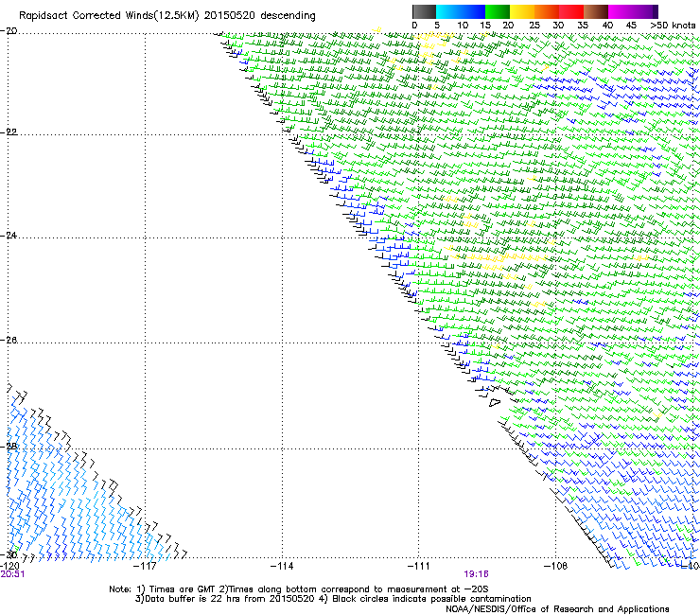The image size is (700, 615).
Task: Click the legend '40' knots tick label
Action: point(607,26)
